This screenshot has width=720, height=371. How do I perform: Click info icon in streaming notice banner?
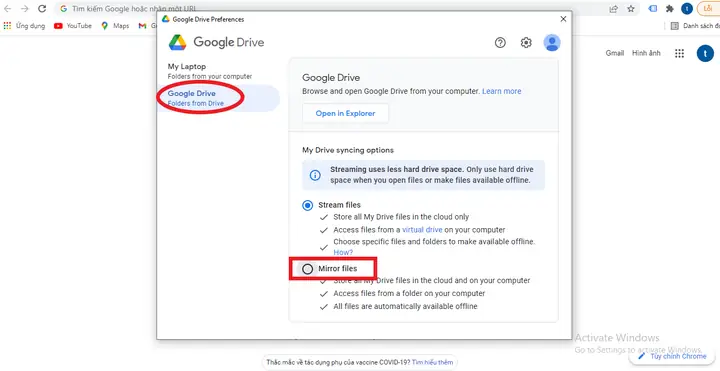315,175
